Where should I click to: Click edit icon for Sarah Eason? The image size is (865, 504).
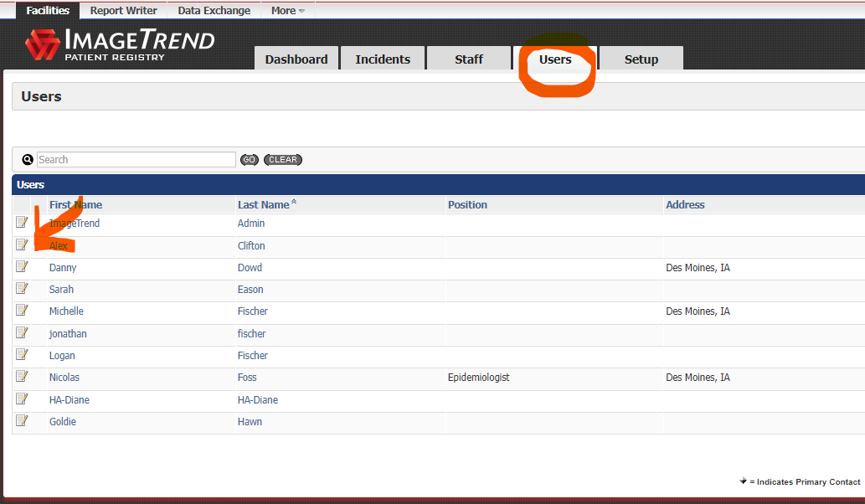coord(22,288)
